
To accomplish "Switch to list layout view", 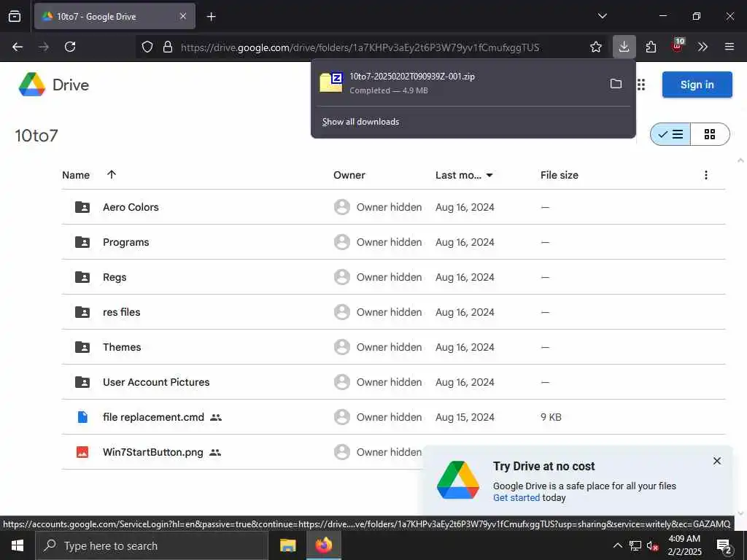I will [670, 134].
